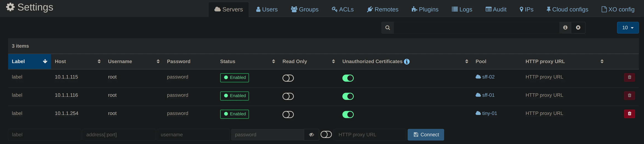Open the IPs tab
The height and width of the screenshot is (144, 644).
click(526, 10)
